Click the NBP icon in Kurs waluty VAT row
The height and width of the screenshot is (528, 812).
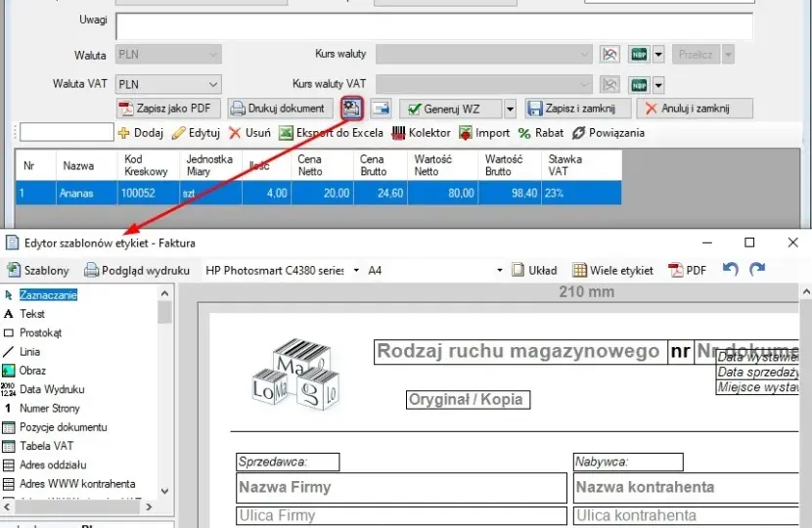(639, 85)
